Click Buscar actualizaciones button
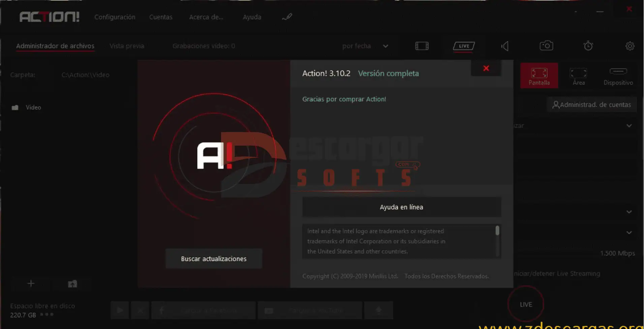This screenshot has width=644, height=329. pos(214,259)
